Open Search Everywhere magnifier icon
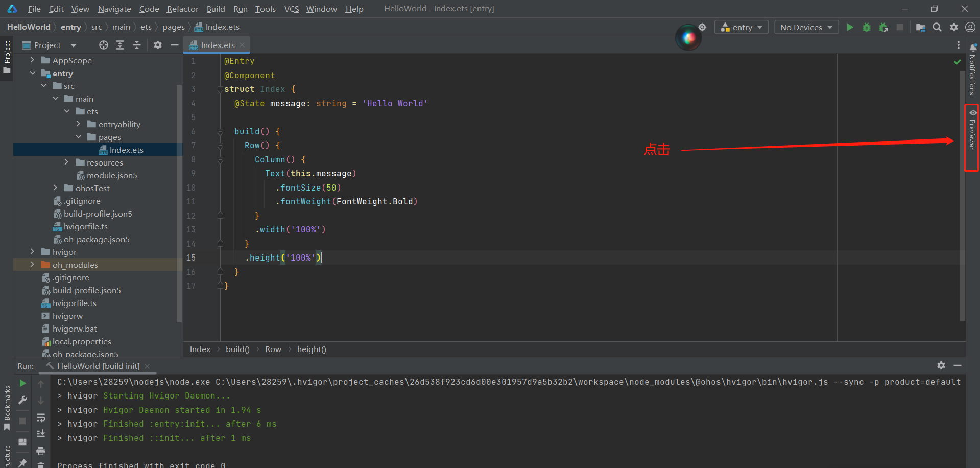Image resolution: width=980 pixels, height=468 pixels. pyautogui.click(x=937, y=27)
